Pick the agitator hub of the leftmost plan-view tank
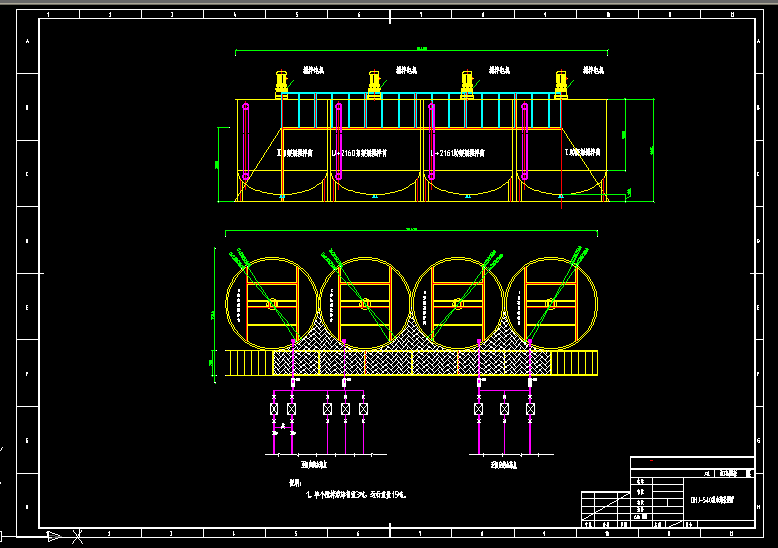This screenshot has width=778, height=548. point(272,304)
